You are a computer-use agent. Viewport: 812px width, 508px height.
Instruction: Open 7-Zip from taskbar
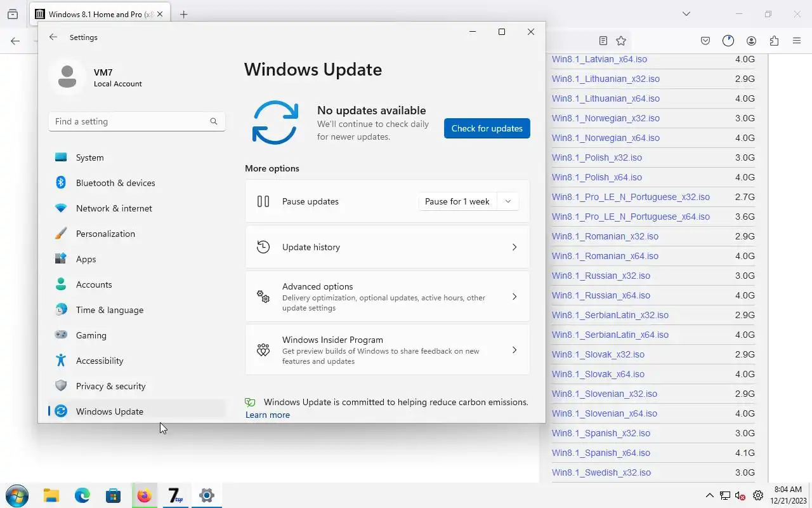175,496
